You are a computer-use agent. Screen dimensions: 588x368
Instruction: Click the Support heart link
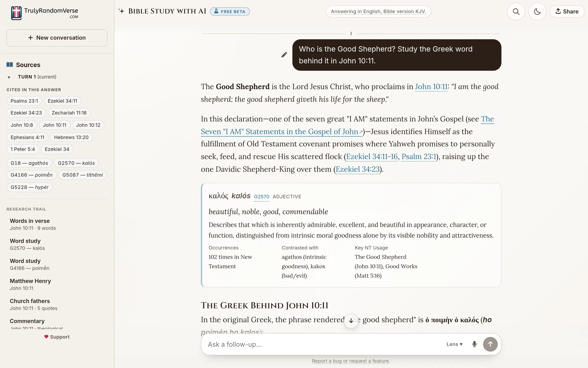pyautogui.click(x=57, y=337)
